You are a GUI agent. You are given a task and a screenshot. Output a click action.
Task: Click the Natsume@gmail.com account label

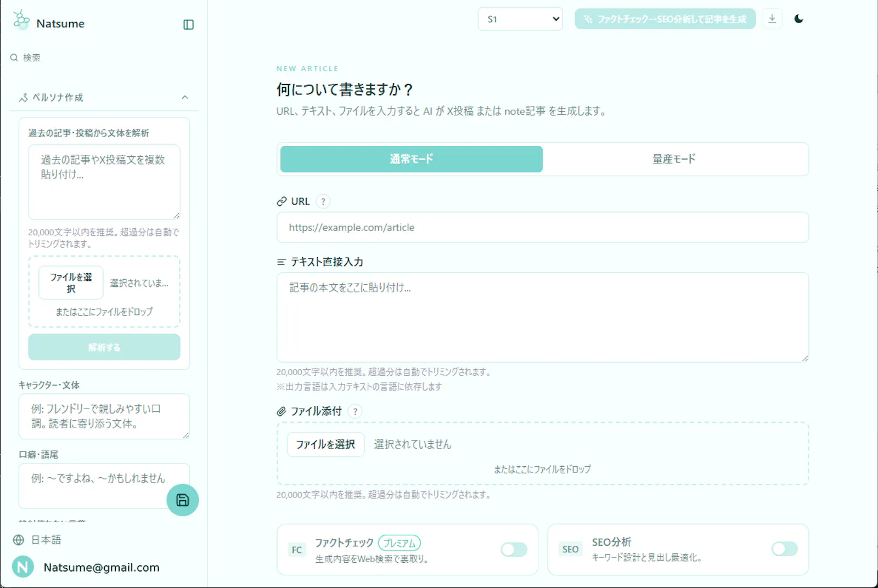pyautogui.click(x=102, y=567)
